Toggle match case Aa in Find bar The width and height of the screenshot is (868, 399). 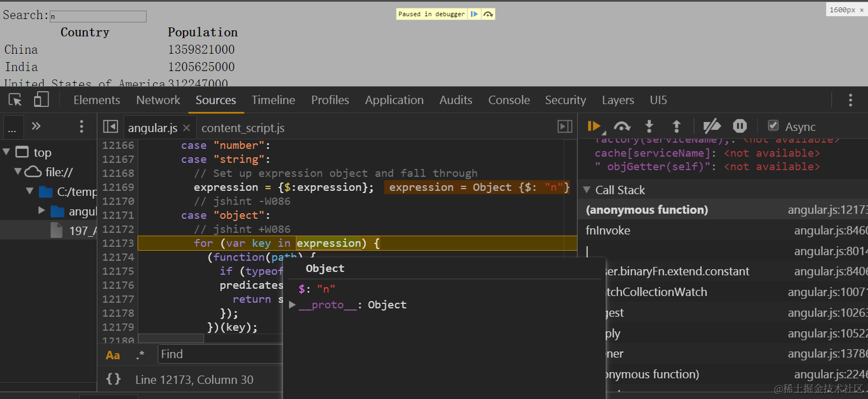(113, 355)
